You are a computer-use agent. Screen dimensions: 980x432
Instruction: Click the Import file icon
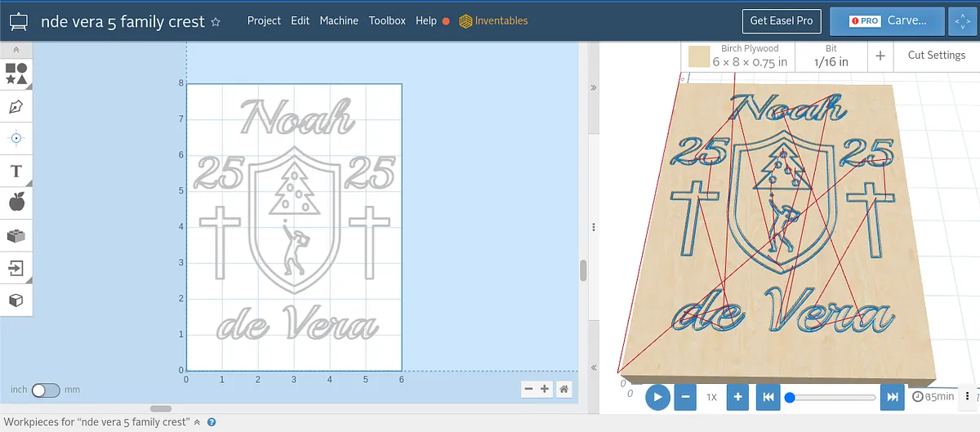click(16, 267)
